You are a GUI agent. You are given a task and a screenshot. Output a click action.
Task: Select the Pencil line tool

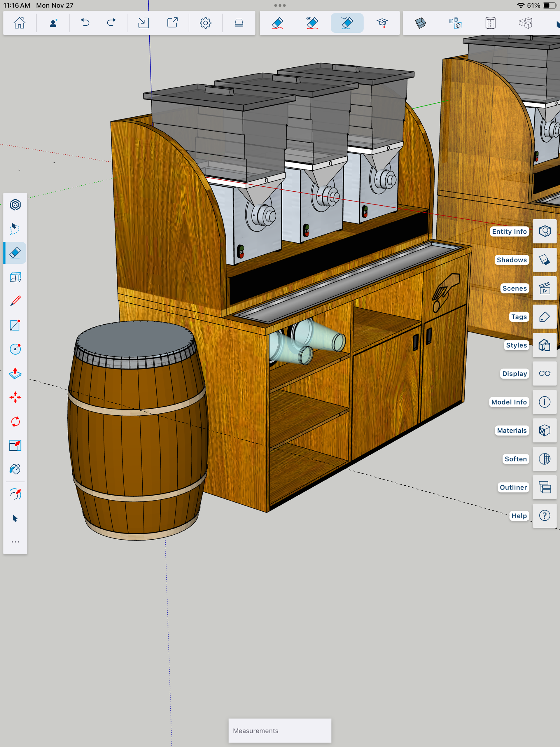pyautogui.click(x=15, y=301)
